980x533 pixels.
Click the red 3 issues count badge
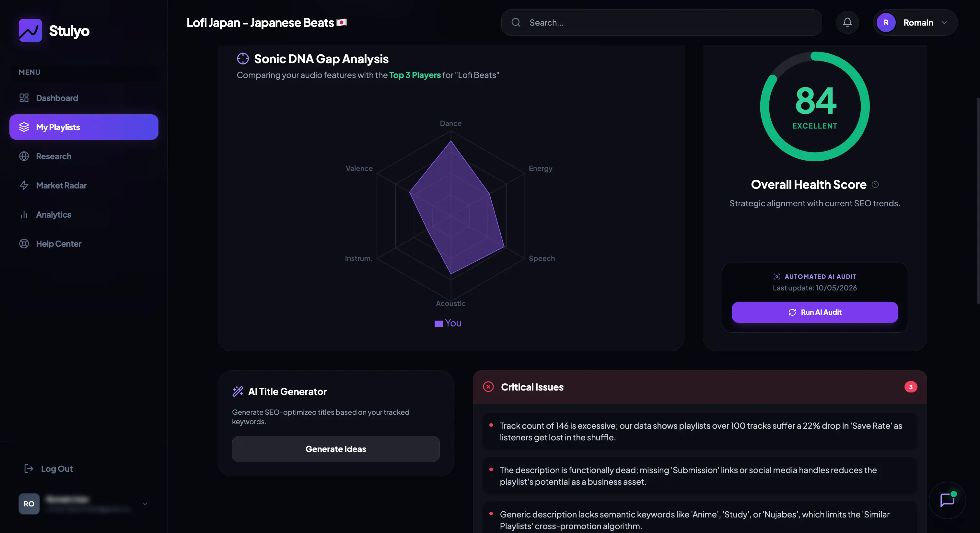point(910,387)
